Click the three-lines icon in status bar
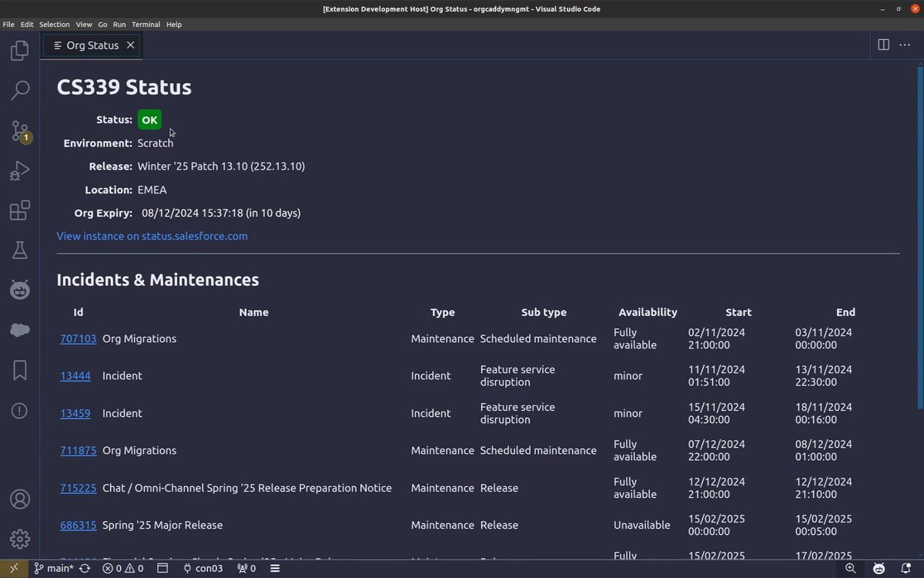Viewport: 924px width, 578px height. coord(275,569)
